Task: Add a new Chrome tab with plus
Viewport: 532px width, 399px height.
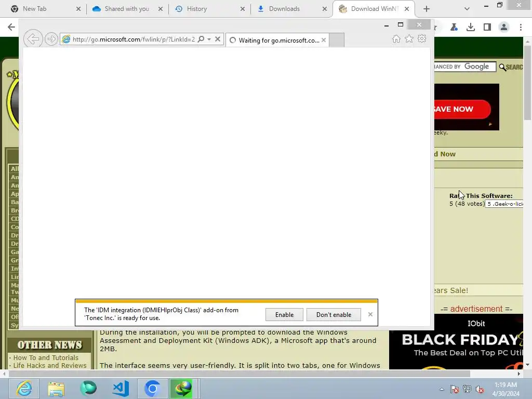Action: point(427,9)
